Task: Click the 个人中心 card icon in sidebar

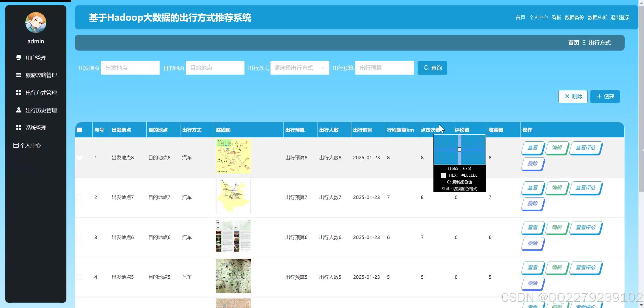Action: pyautogui.click(x=16, y=145)
